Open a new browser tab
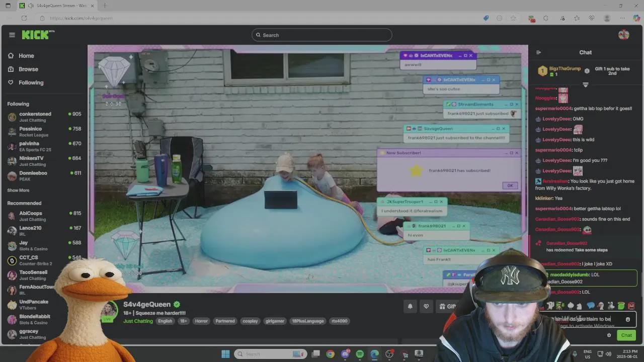The width and height of the screenshot is (644, 362). click(x=105, y=6)
